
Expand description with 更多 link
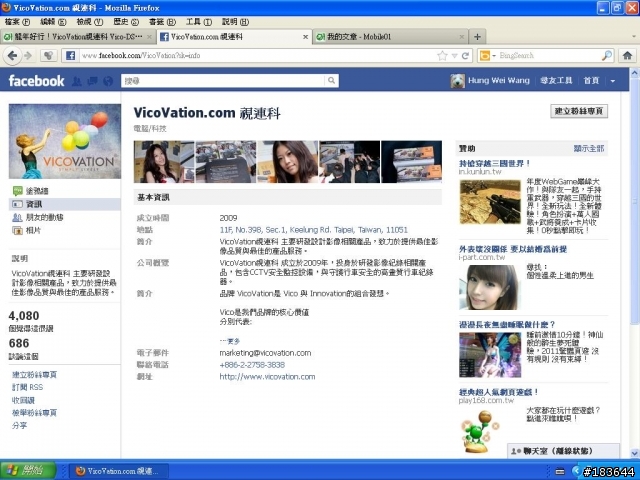(x=230, y=341)
